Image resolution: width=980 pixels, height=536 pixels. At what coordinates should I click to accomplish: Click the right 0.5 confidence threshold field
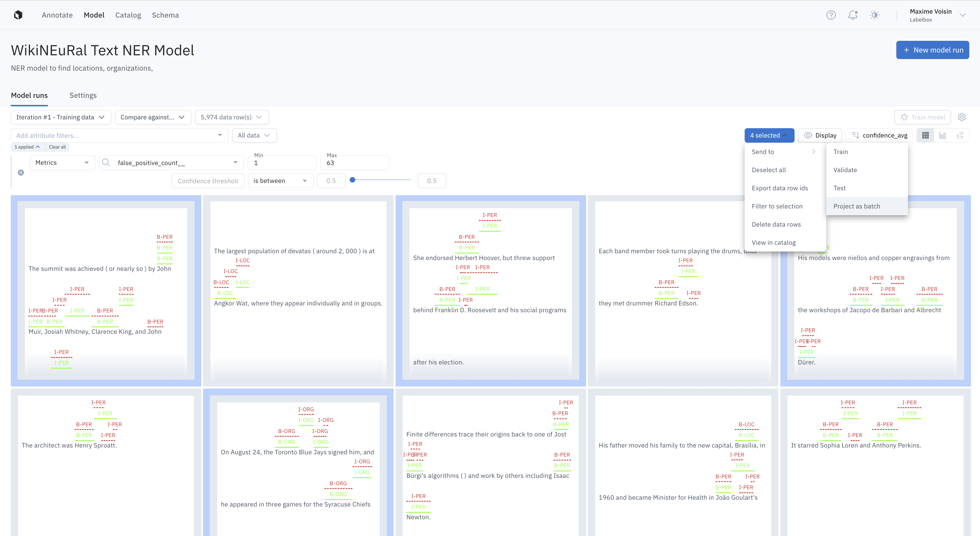[432, 181]
